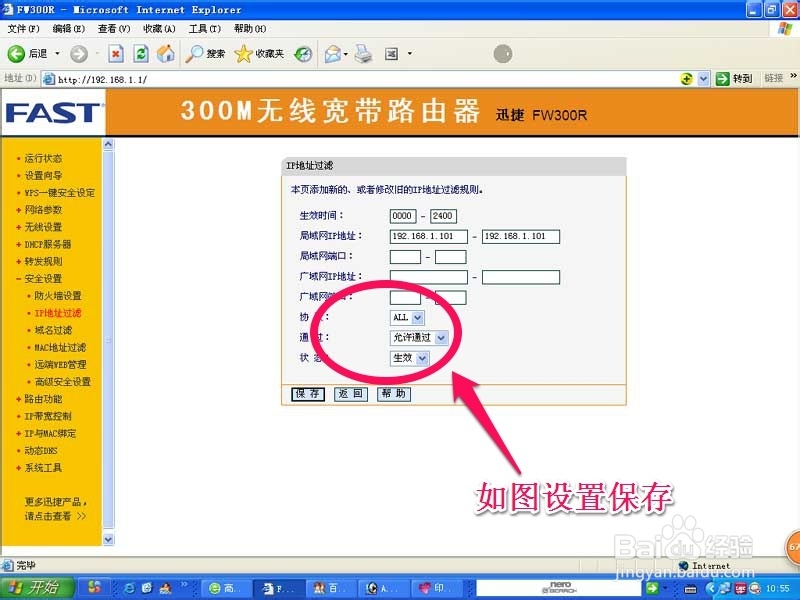This screenshot has height=600, width=800.
Task: Click the IE Back arrow icon
Action: pos(16,54)
